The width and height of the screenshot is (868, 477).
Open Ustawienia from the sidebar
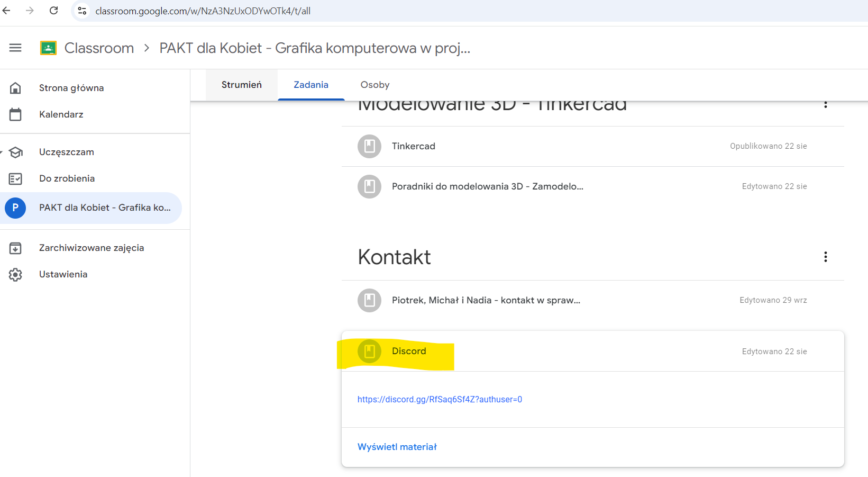[63, 274]
